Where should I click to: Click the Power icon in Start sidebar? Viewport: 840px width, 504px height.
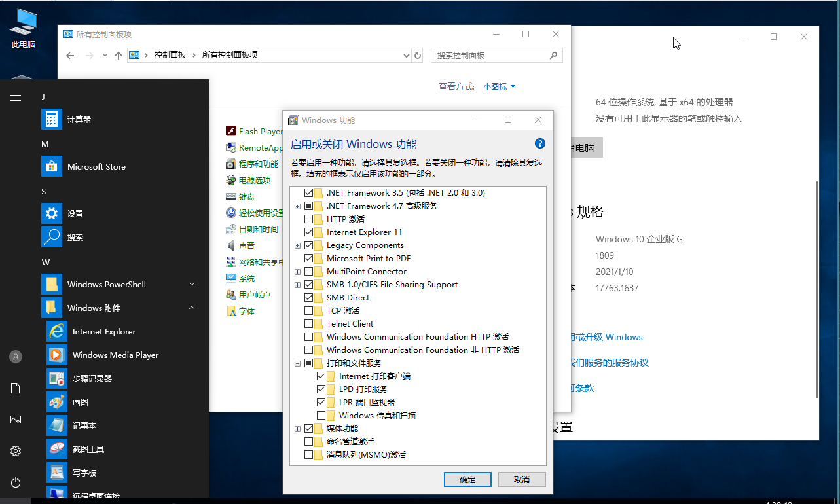pyautogui.click(x=16, y=482)
